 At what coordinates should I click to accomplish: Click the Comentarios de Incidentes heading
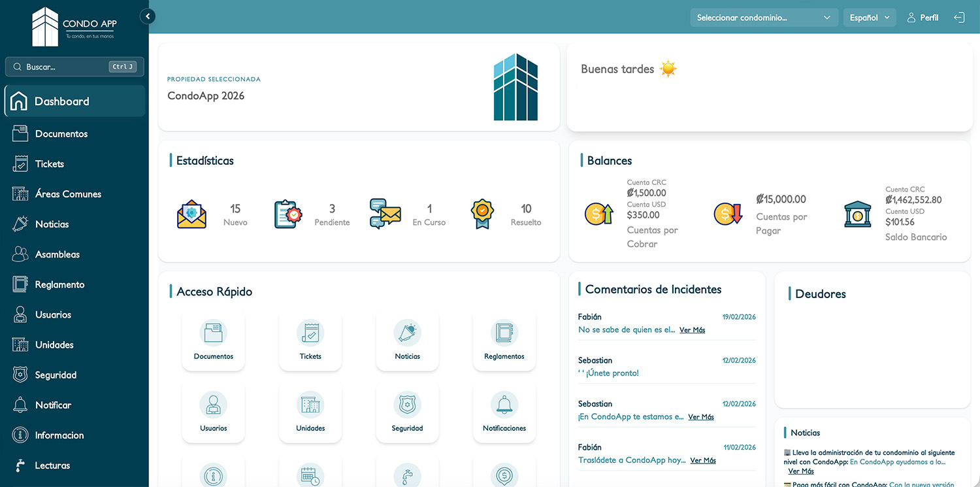(x=653, y=290)
